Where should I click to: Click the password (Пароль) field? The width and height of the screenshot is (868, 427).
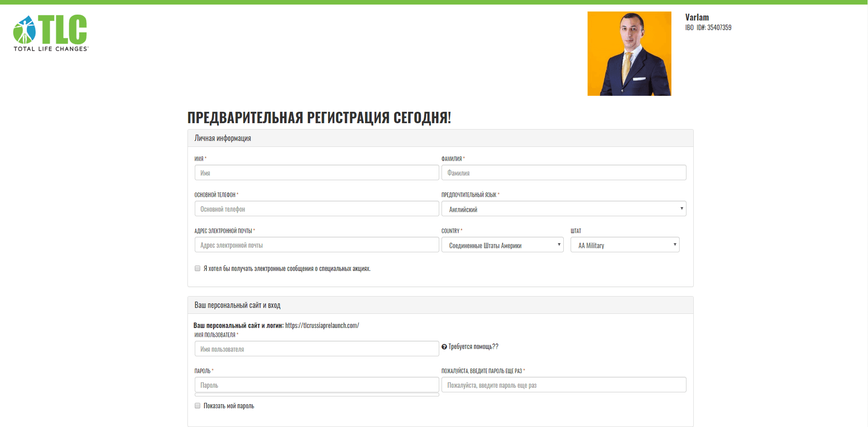click(x=317, y=385)
